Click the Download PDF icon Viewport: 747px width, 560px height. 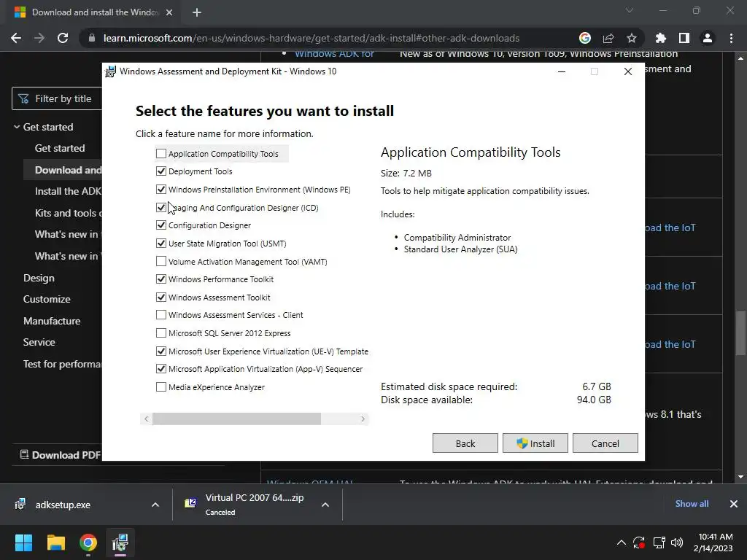(x=24, y=454)
